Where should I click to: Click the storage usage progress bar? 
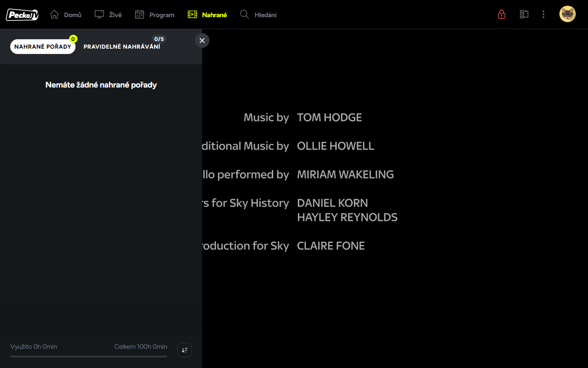pyautogui.click(x=89, y=357)
